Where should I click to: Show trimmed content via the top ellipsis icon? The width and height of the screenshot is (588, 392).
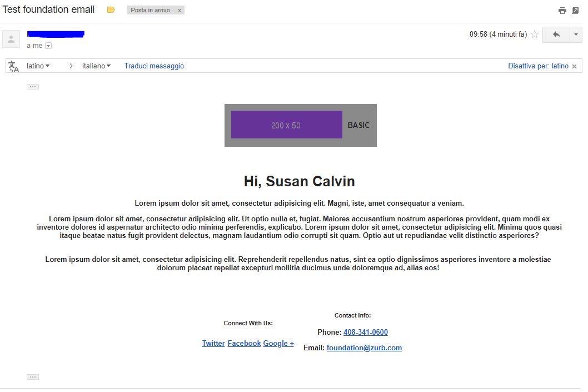32,86
